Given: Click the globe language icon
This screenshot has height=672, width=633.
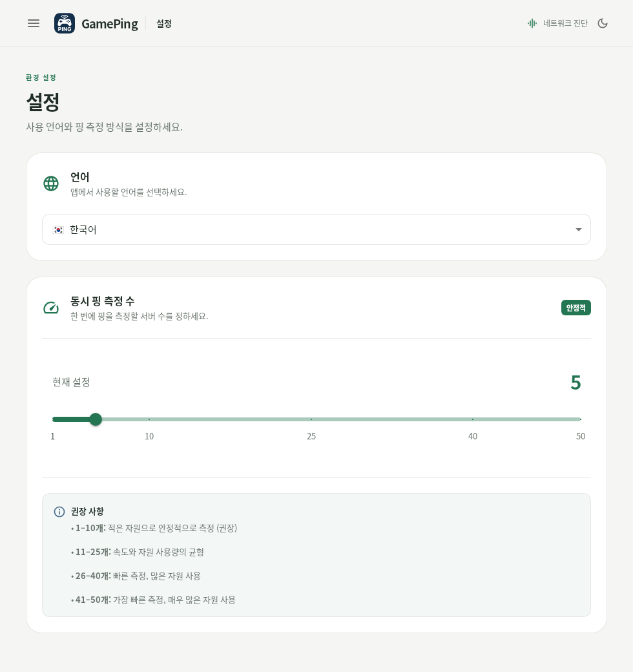Looking at the screenshot, I should 51,184.
